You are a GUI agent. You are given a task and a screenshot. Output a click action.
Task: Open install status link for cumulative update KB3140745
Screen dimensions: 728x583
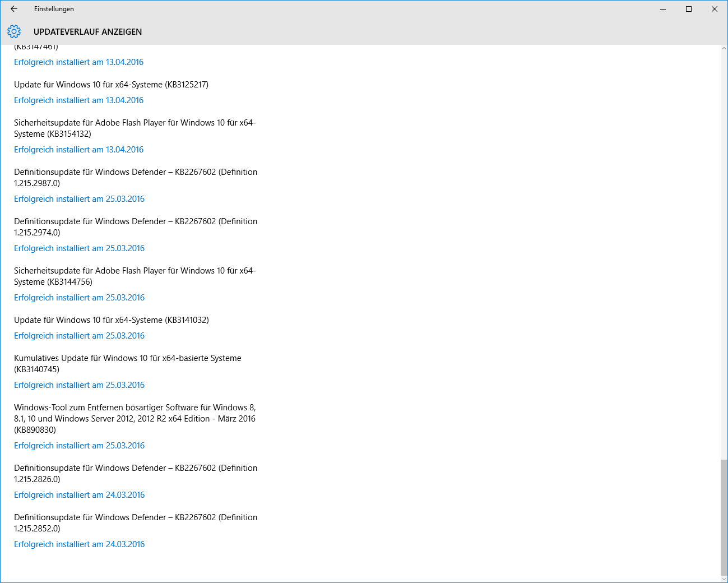coord(79,385)
